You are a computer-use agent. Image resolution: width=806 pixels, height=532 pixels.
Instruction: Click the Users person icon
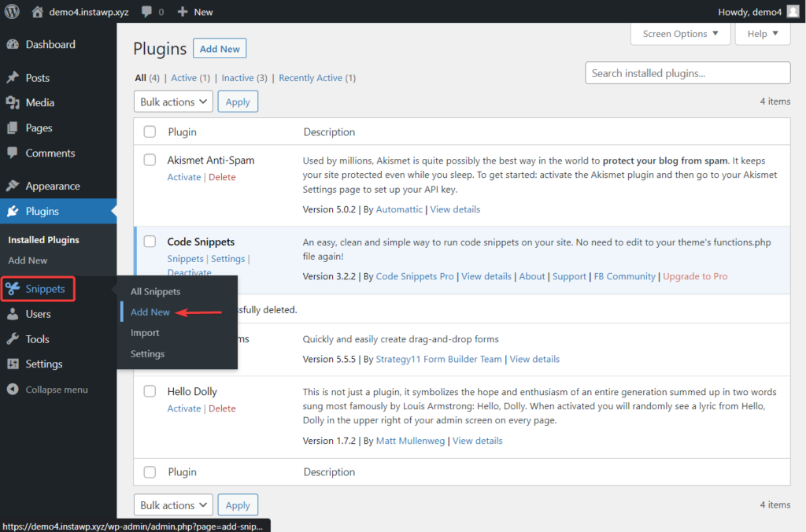[x=13, y=314]
